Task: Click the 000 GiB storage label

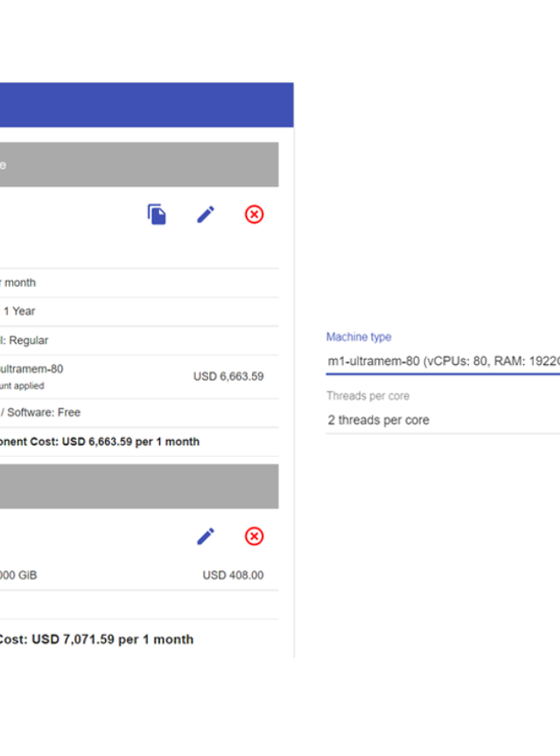Action: point(18,575)
